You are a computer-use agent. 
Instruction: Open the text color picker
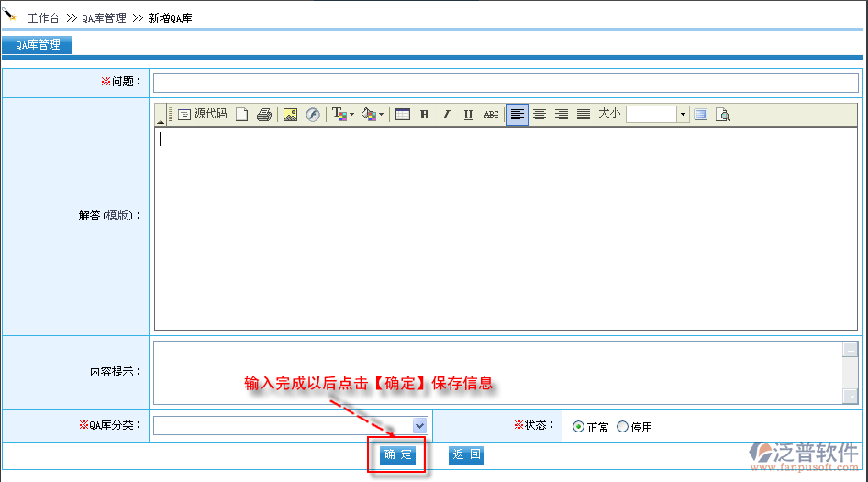coord(342,114)
